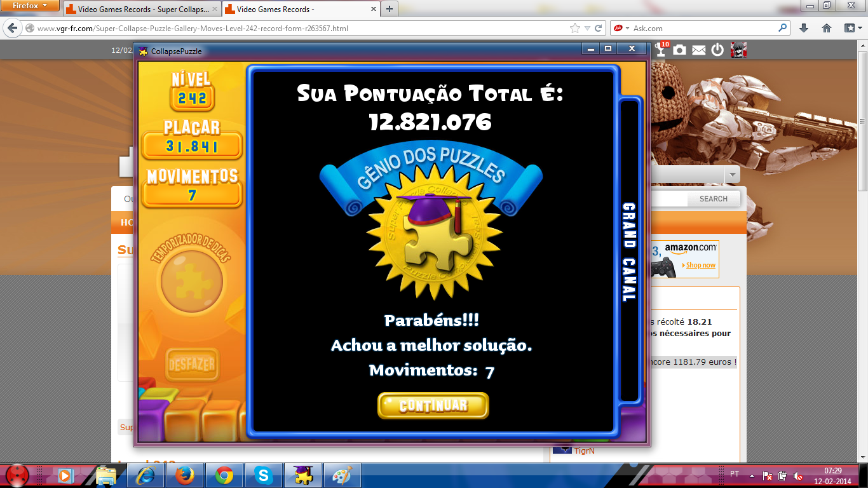Click the camera icon on site header

(680, 50)
